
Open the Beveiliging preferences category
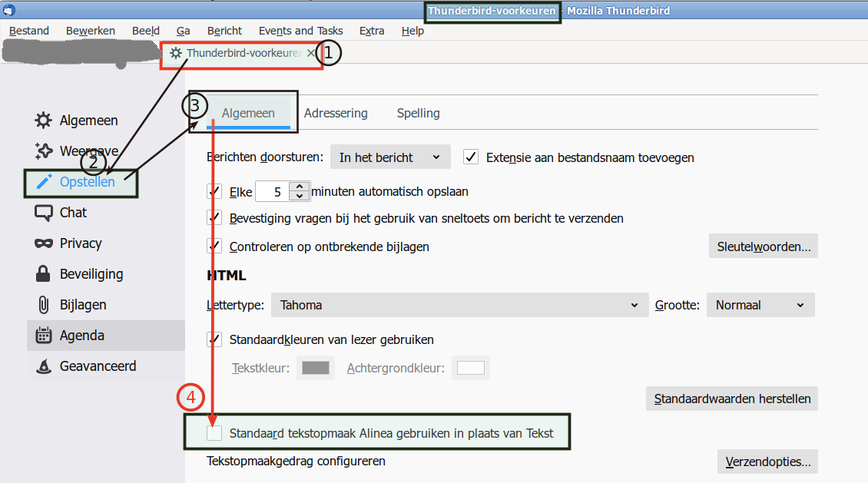(x=105, y=274)
